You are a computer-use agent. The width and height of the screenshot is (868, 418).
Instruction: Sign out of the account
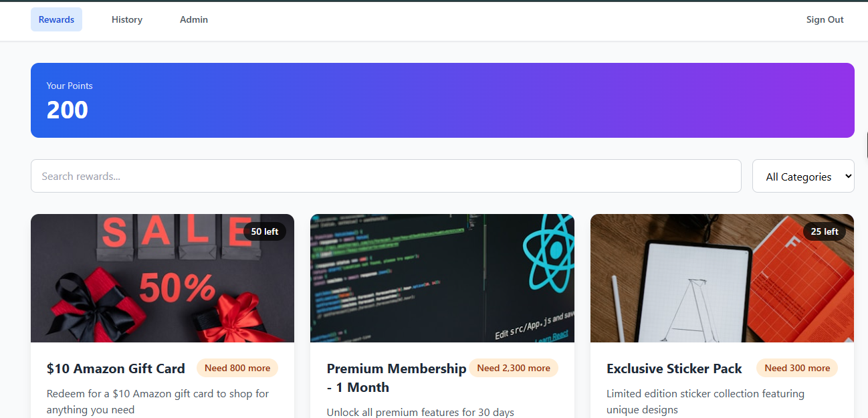825,19
